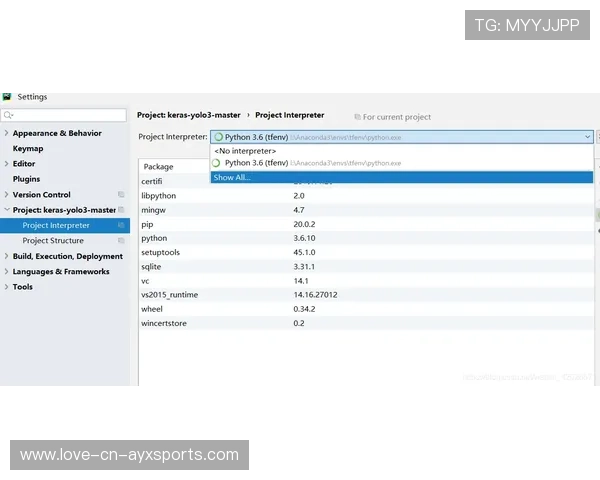Click the copy icon beside Version Control

pyautogui.click(x=121, y=195)
